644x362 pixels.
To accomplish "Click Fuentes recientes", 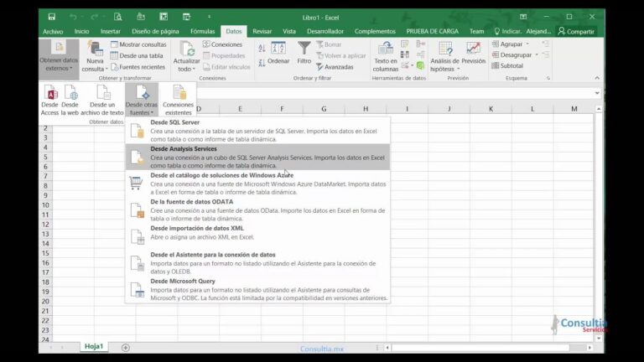I will point(138,67).
